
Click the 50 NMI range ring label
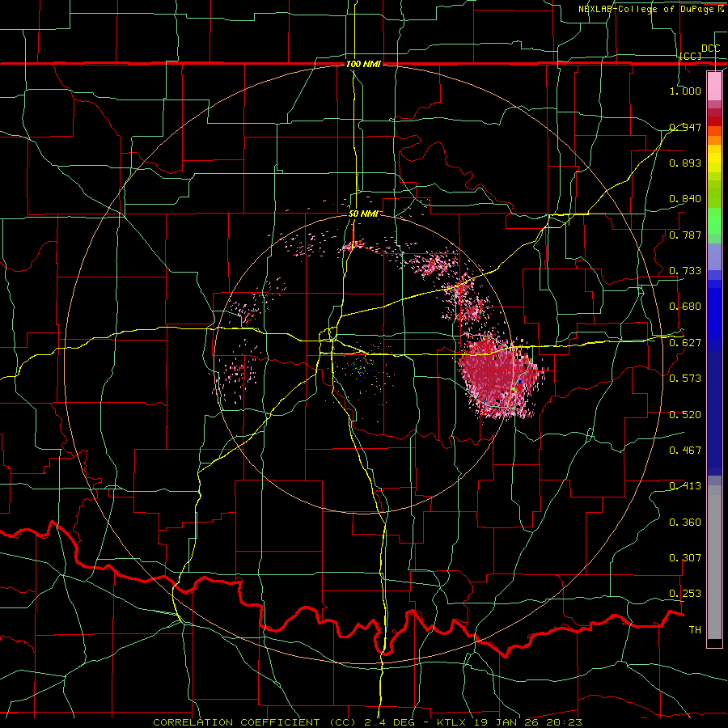click(x=363, y=214)
